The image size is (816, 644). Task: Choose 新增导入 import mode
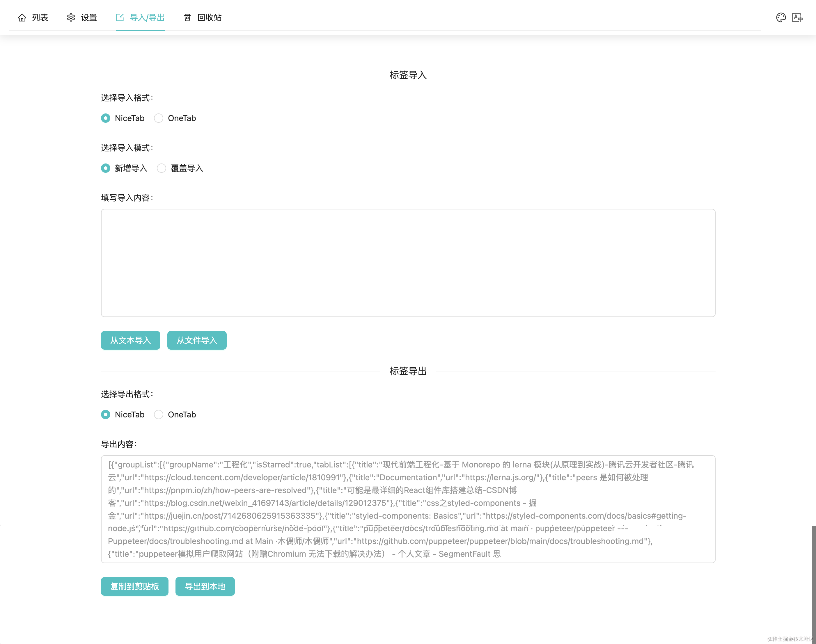tap(106, 168)
